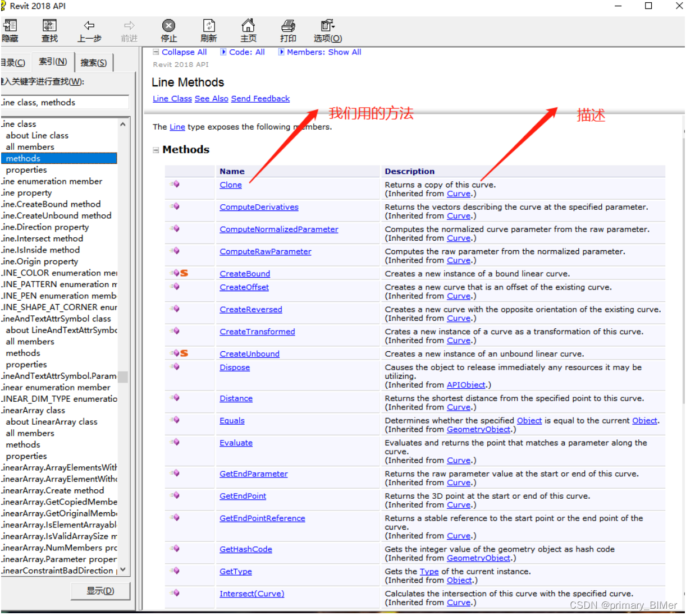Viewport: 686px width, 616px height.
Task: Select highlighted 'methods' index entry
Action: pos(59,159)
